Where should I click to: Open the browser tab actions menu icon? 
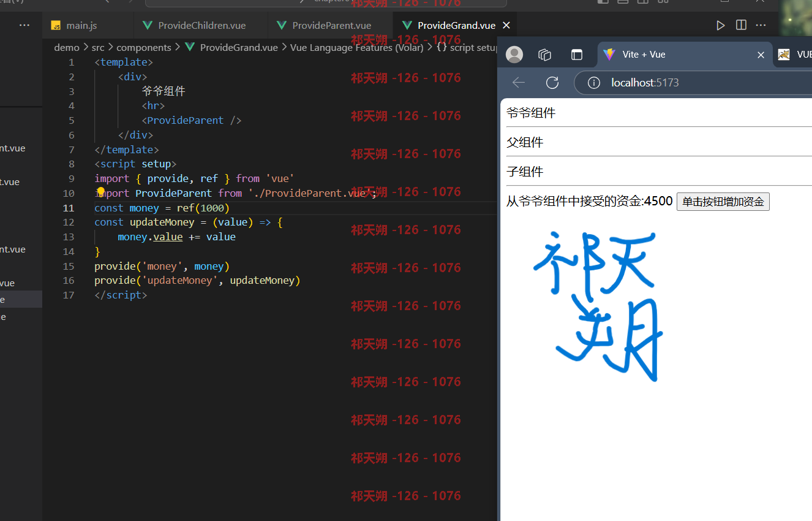coord(577,55)
